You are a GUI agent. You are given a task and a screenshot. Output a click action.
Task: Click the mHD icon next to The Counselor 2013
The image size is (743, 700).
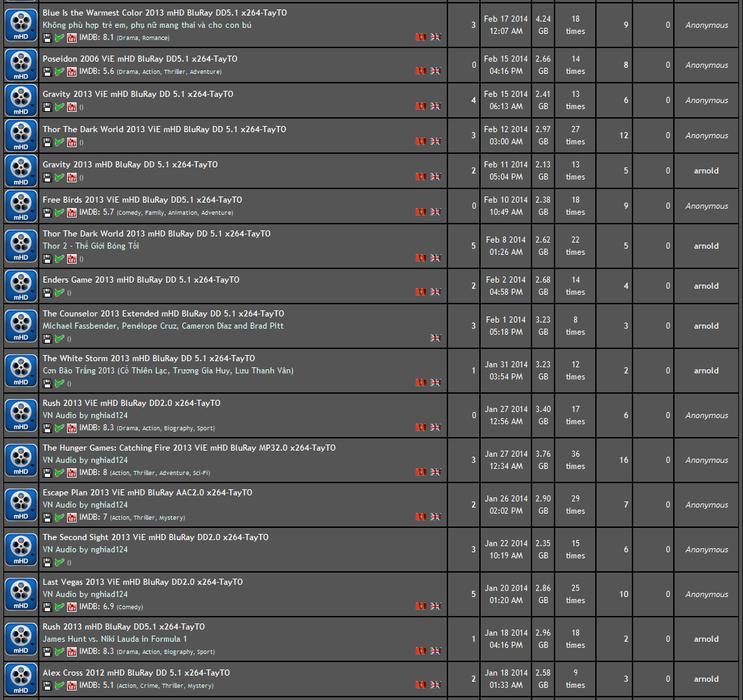coord(21,326)
